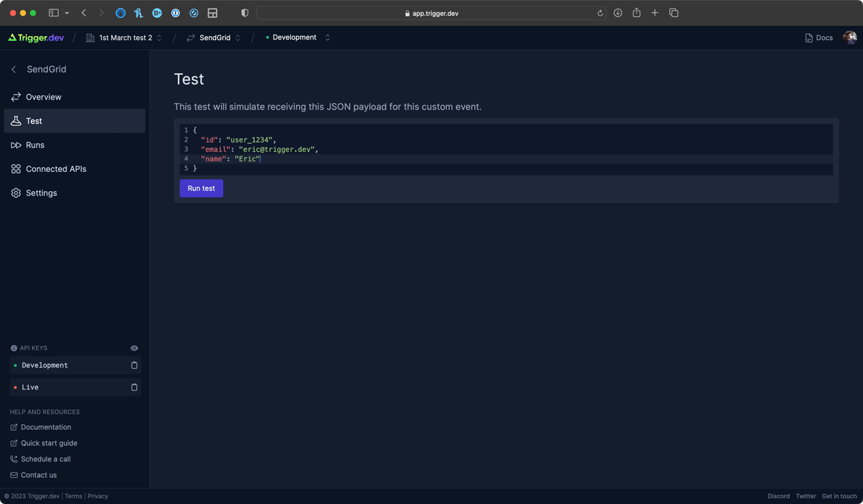Click the API Keys info icon

click(x=14, y=348)
